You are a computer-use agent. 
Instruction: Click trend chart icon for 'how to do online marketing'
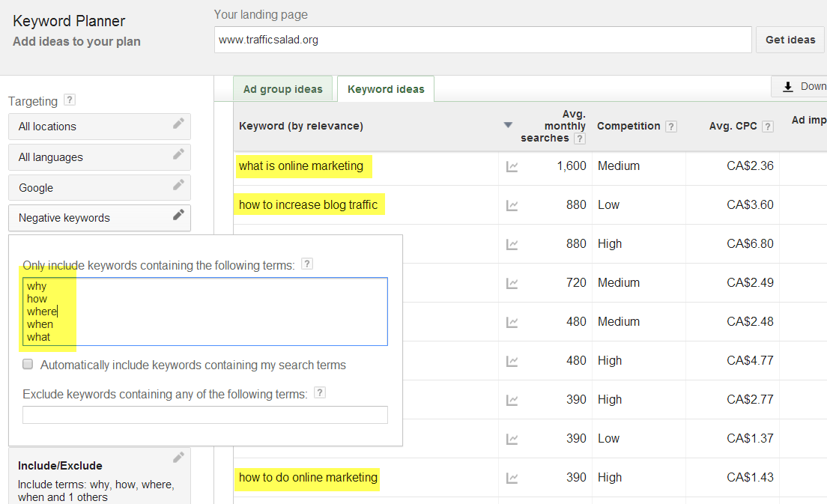[512, 478]
